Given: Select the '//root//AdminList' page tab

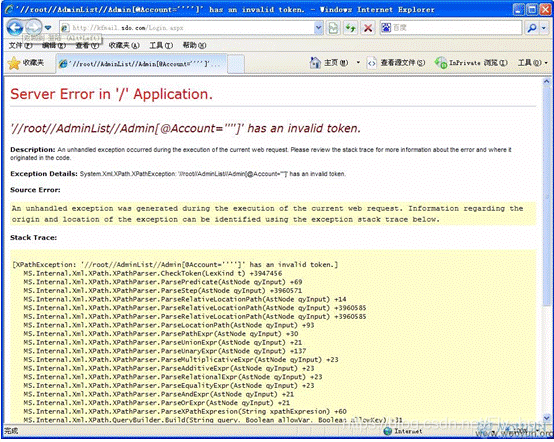Looking at the screenshot, I should coord(141,64).
